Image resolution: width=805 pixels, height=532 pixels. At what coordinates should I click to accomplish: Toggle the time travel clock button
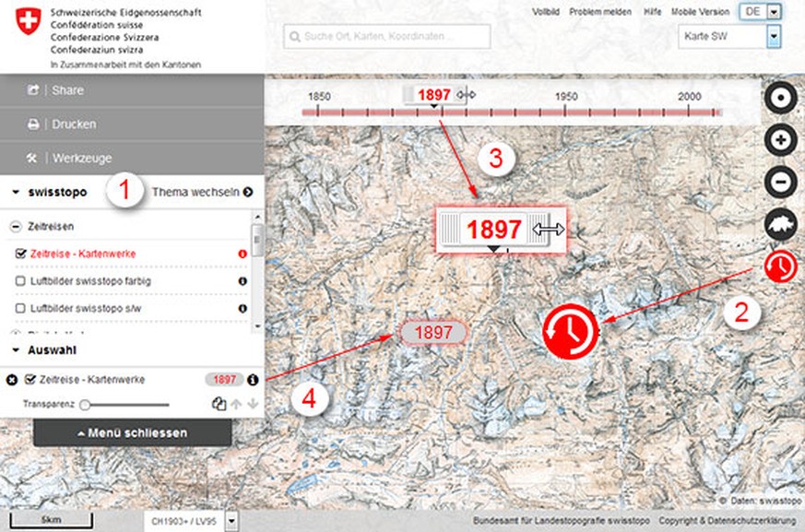click(x=780, y=266)
